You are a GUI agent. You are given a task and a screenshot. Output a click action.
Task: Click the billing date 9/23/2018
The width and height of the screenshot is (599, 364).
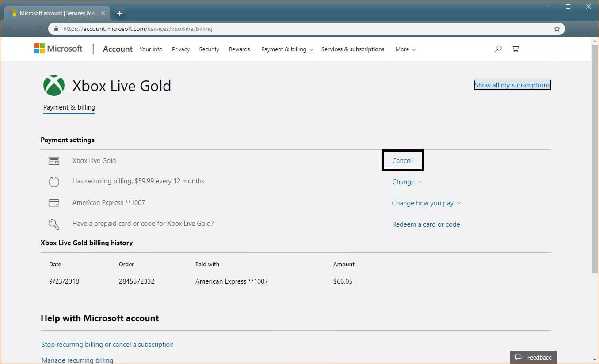64,281
